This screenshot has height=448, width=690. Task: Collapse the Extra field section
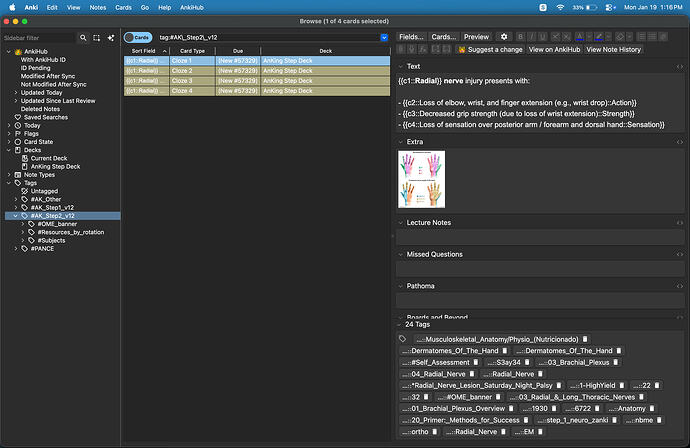point(400,143)
